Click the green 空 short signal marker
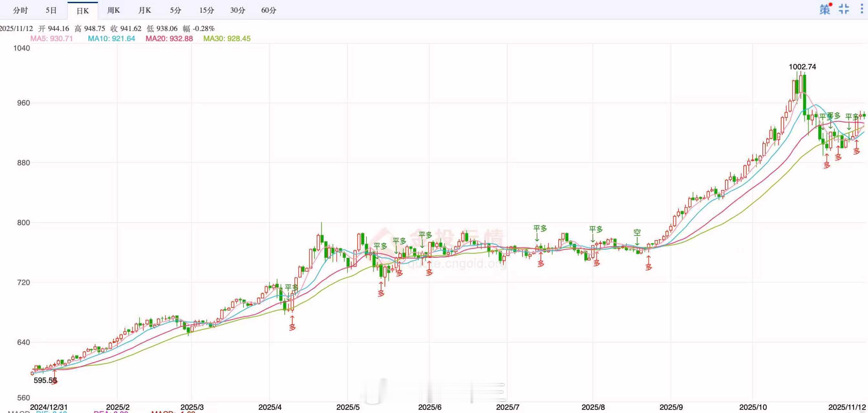Viewport: 868px width, 413px height. coord(637,233)
